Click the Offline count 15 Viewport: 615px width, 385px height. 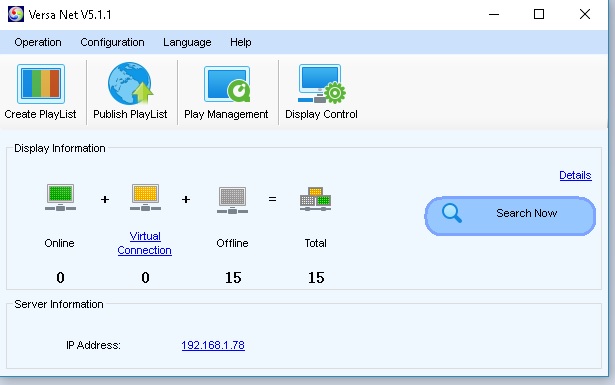click(x=233, y=278)
